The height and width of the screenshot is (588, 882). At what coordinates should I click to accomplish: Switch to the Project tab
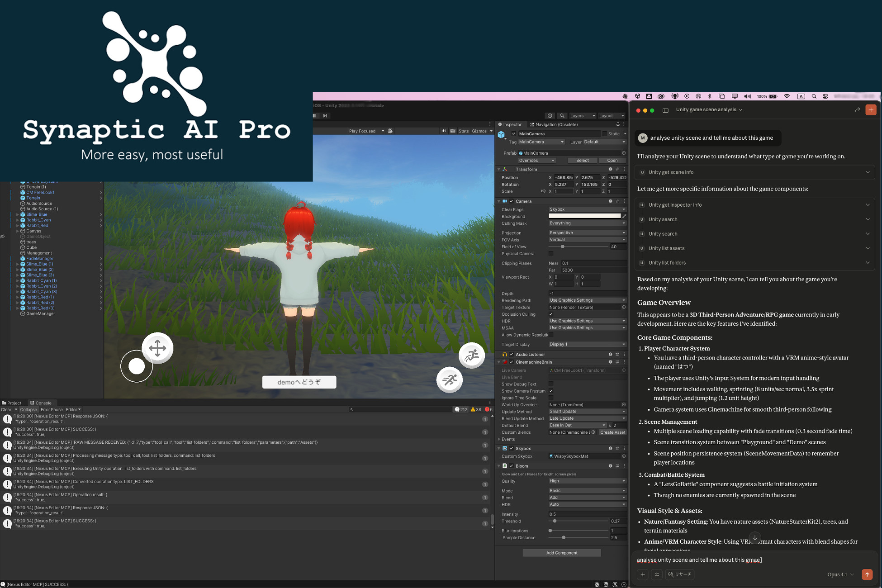coord(12,403)
